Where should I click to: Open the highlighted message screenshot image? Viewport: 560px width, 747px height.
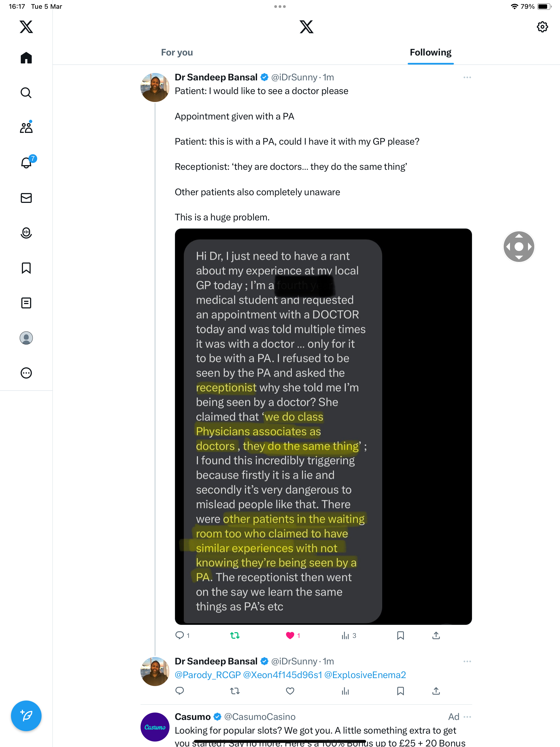[x=323, y=427]
